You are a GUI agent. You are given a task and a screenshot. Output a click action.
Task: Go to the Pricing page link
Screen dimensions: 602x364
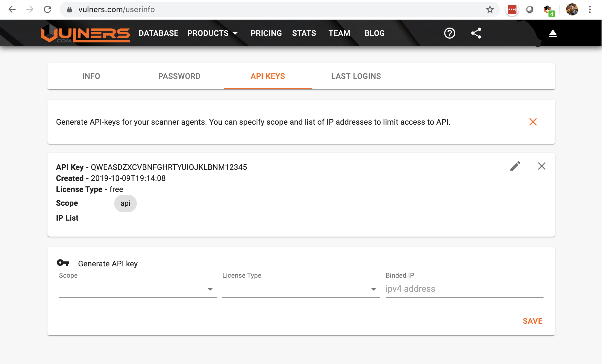(x=266, y=33)
